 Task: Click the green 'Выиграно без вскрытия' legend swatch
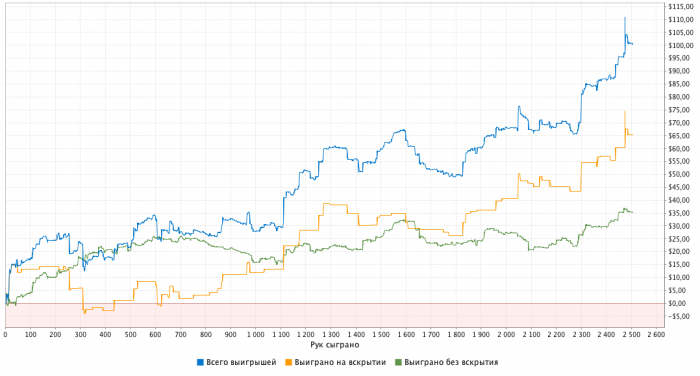pos(399,362)
